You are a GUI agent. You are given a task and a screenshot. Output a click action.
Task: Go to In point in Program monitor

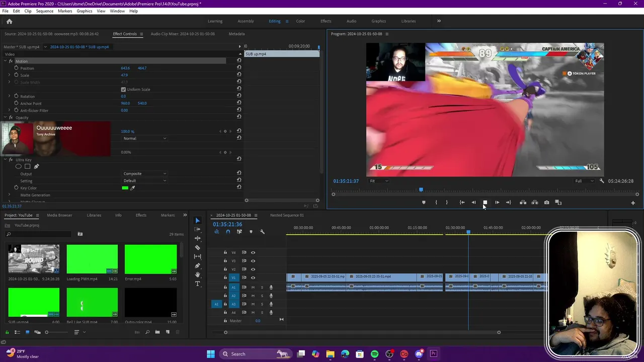click(462, 203)
